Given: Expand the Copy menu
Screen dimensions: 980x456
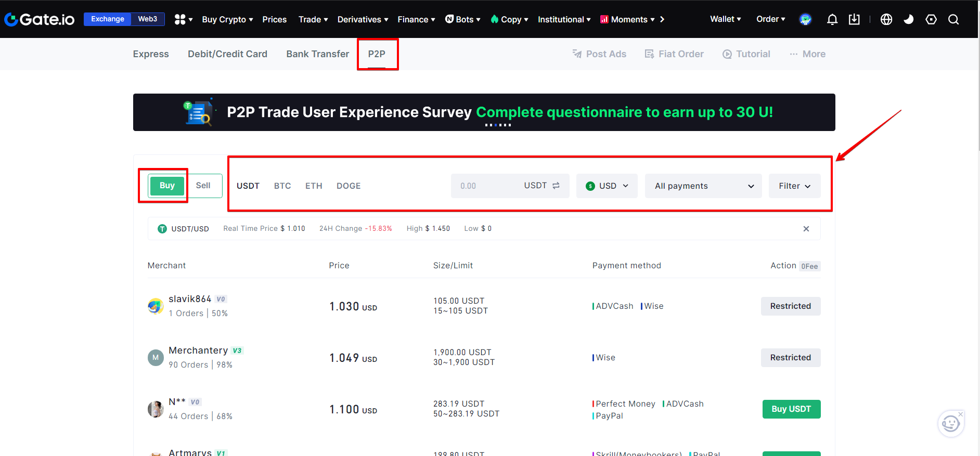Looking at the screenshot, I should 509,19.
